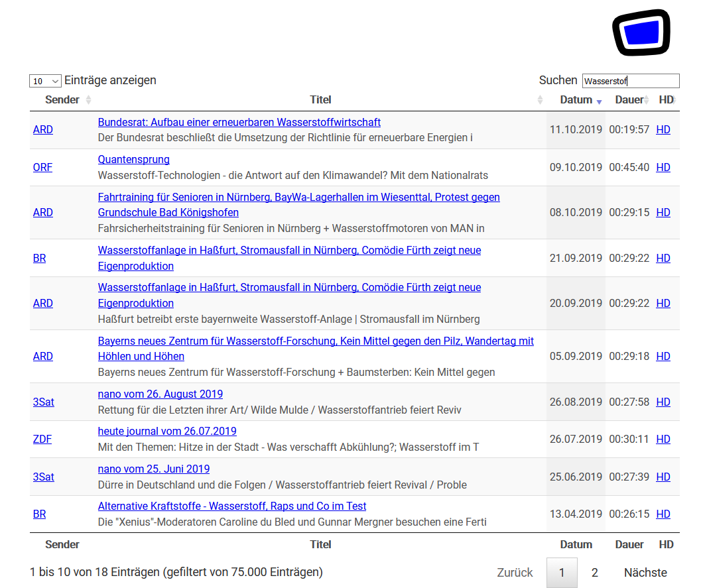Viewport: 705px width, 588px height.
Task: Focus the Suchen search field
Action: point(631,81)
